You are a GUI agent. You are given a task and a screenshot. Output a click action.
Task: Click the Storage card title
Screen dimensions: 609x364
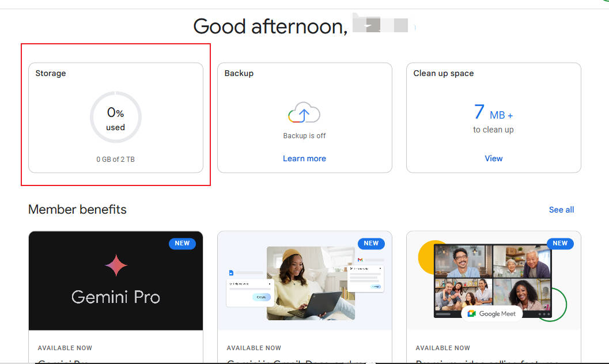(51, 73)
